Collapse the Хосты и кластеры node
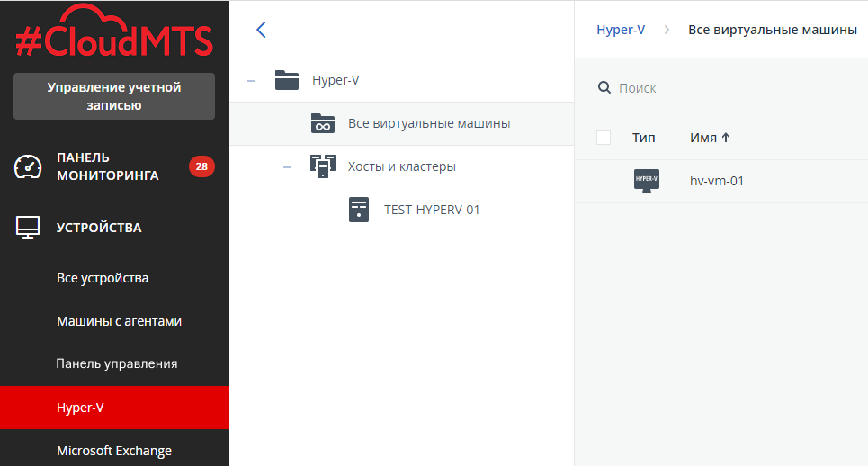 tap(287, 166)
